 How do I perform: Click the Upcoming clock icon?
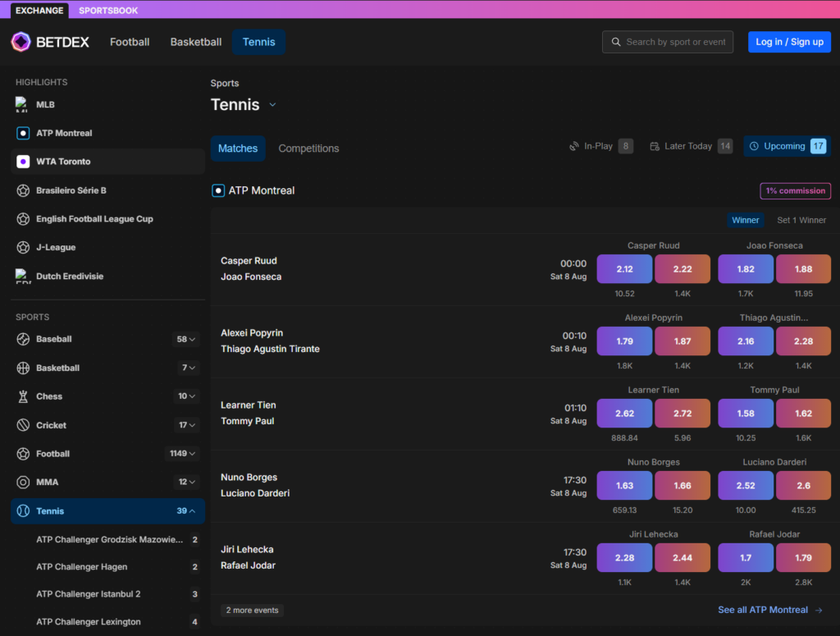tap(754, 146)
